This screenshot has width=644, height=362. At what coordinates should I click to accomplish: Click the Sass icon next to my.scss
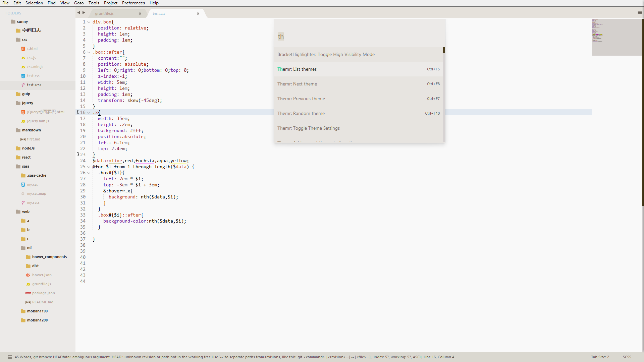pos(23,203)
